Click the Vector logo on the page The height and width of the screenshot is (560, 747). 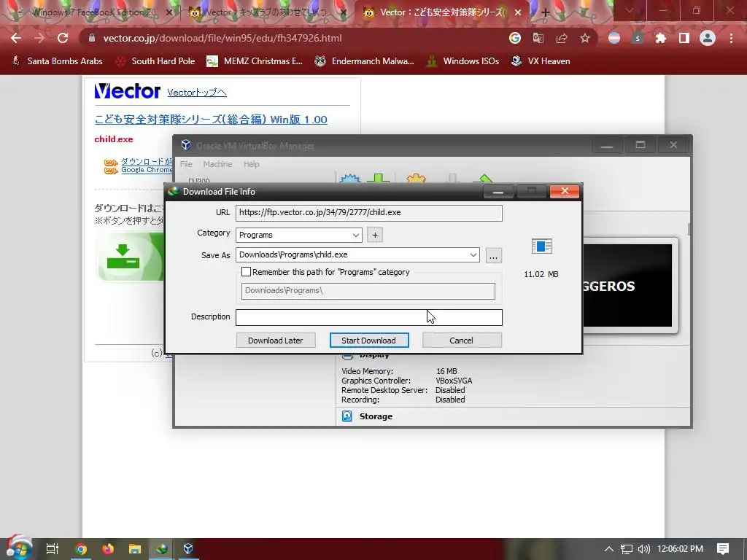(127, 91)
